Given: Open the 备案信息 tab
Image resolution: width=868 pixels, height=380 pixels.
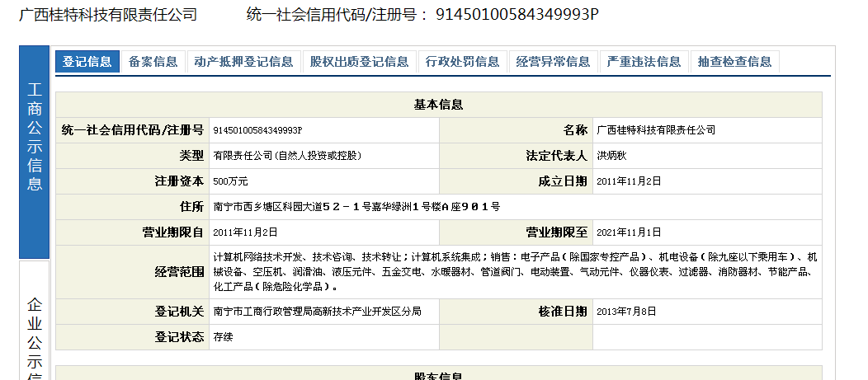Looking at the screenshot, I should coord(153,62).
